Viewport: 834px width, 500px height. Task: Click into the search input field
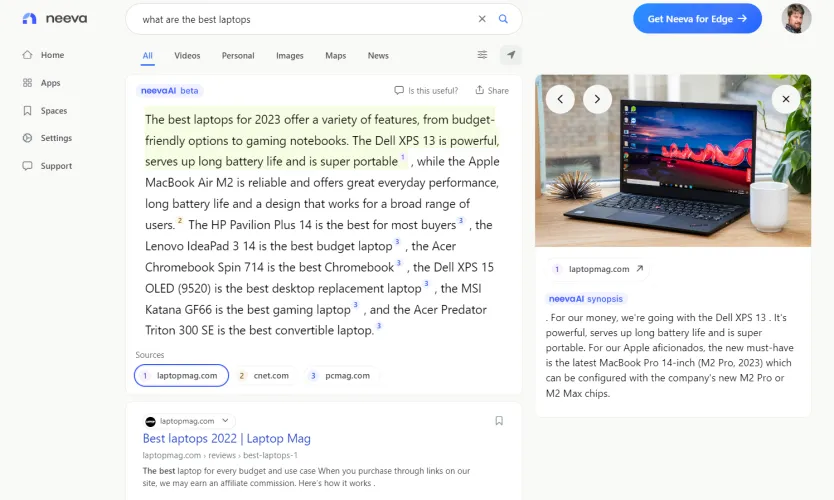pyautogui.click(x=300, y=19)
